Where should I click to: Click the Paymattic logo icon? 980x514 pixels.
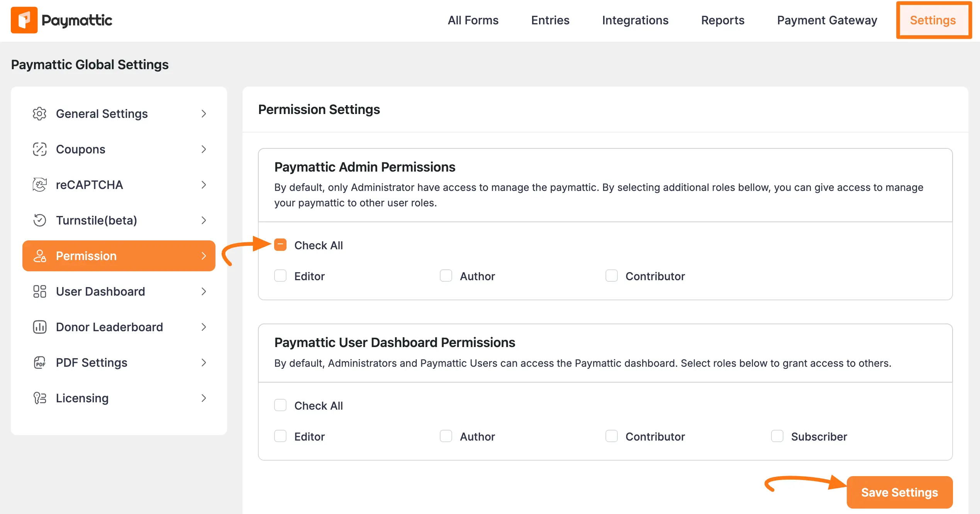[24, 20]
